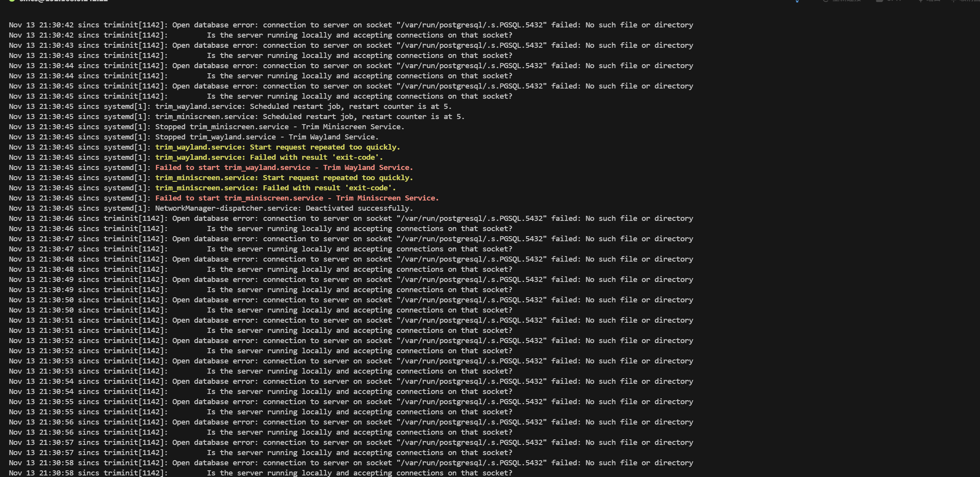Click the blue icon in top bar
980x477 pixels.
(x=797, y=1)
